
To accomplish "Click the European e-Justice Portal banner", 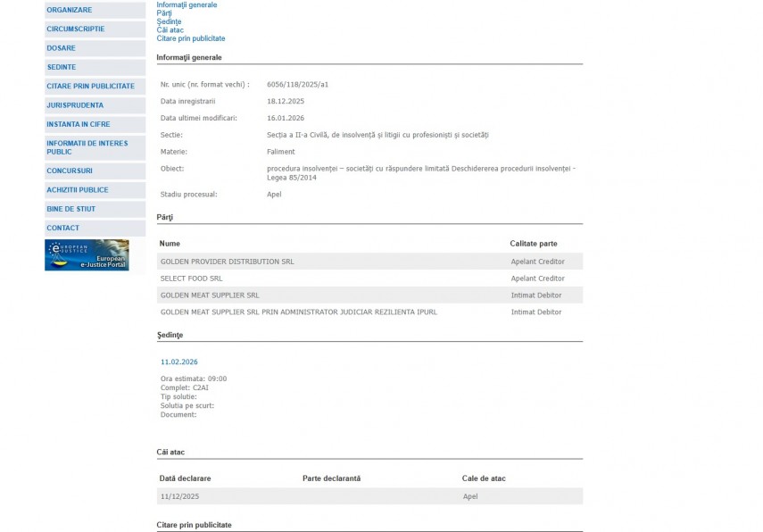I will 87,255.
